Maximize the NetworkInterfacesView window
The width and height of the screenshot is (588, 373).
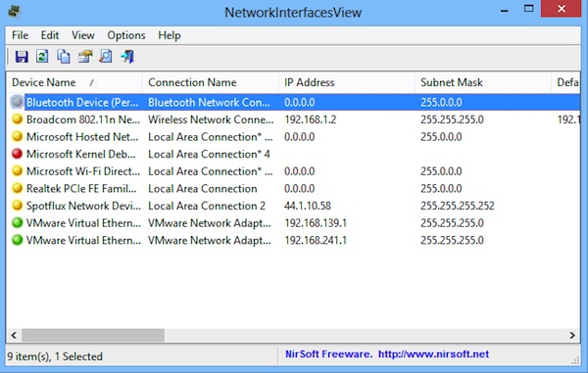pos(529,9)
